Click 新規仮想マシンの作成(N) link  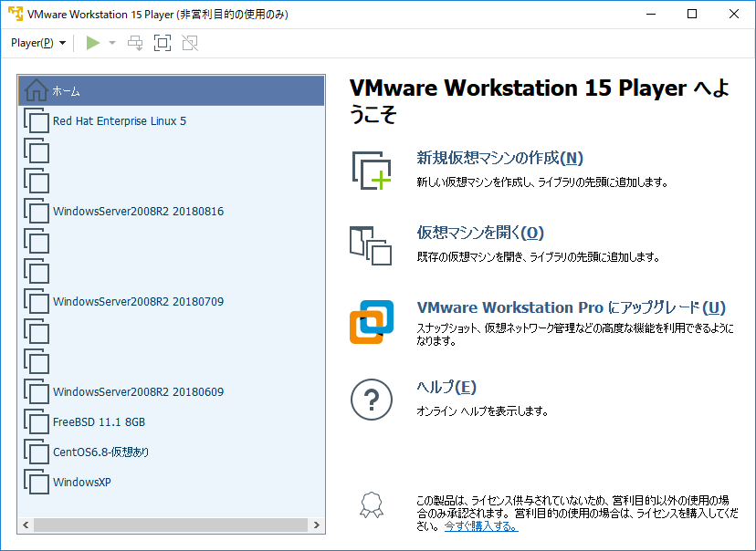[x=500, y=158]
